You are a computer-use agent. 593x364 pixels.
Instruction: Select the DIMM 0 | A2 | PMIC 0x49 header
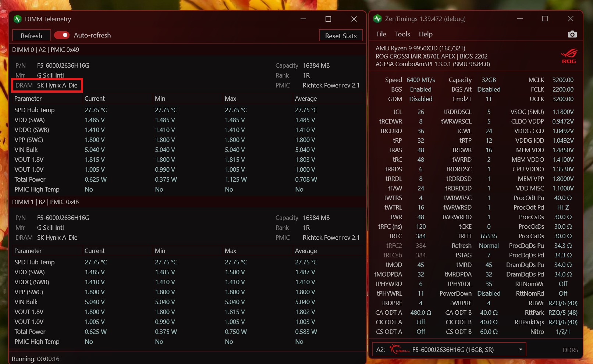pyautogui.click(x=46, y=50)
